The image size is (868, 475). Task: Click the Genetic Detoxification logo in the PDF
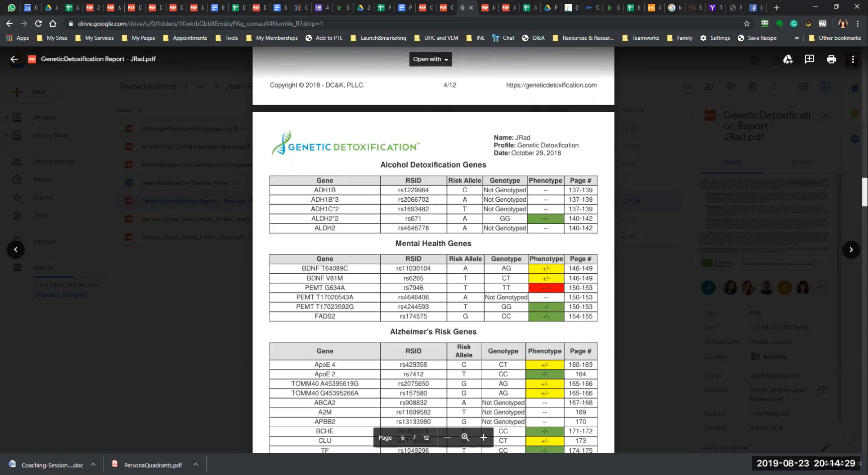[345, 143]
